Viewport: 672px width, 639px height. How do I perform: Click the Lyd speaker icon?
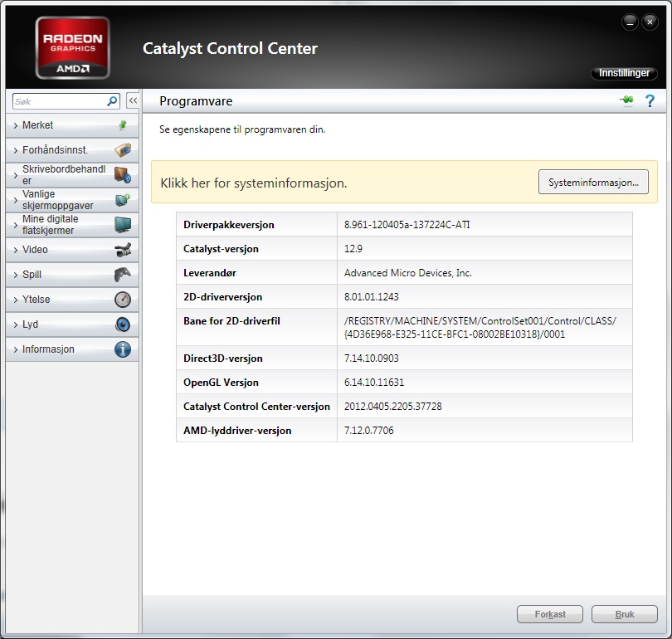coord(123,324)
